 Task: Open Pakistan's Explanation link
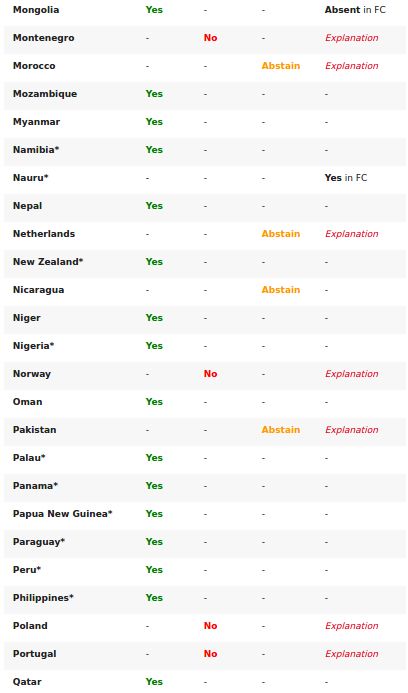click(x=351, y=430)
